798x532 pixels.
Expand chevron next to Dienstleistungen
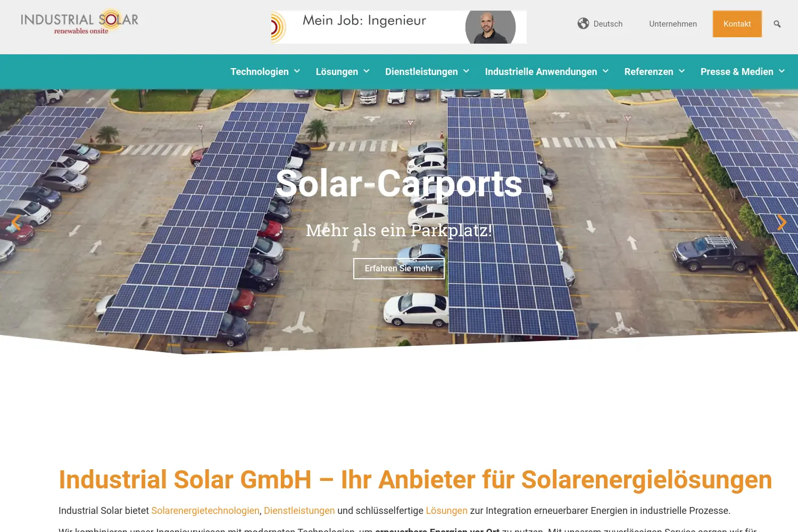click(466, 71)
